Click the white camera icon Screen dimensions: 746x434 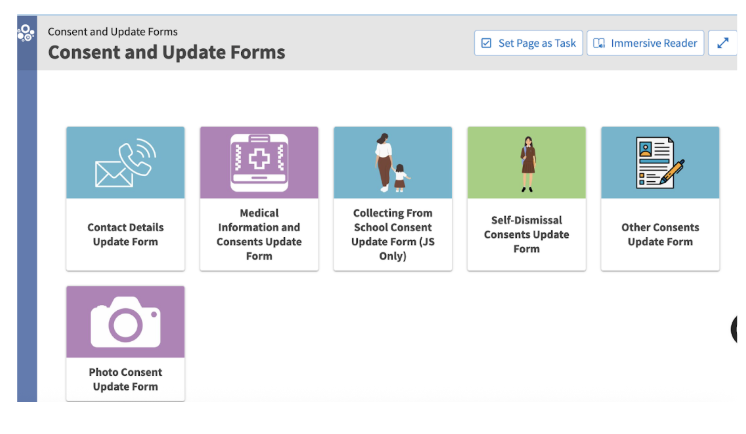point(126,322)
